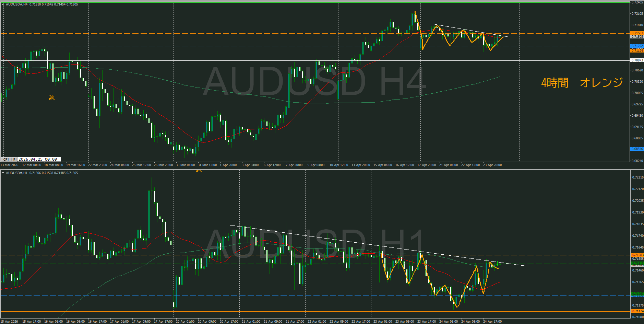Click the 17 Apr 20:00 label on H4 axis
644x324 pixels.
tap(426, 165)
